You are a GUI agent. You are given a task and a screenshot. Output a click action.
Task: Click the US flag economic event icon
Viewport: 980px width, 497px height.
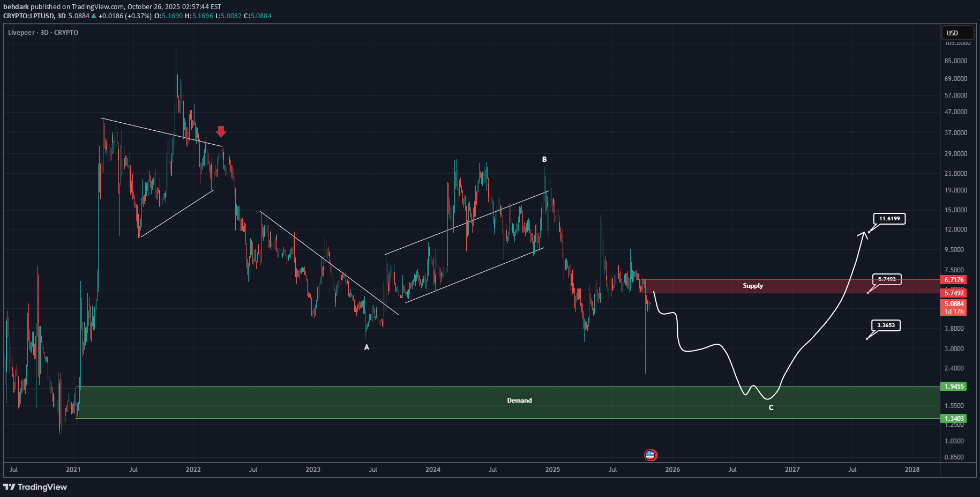point(650,455)
